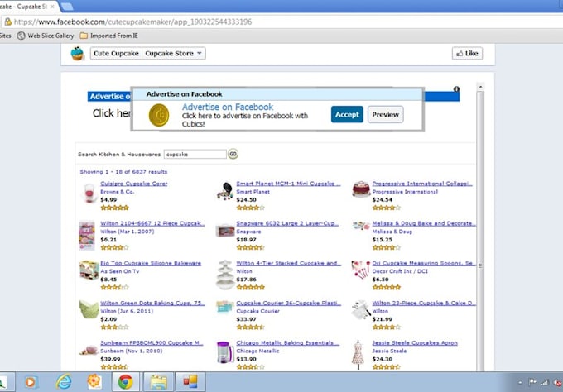
Task: Open Wilton Green Dots Baking Cups link
Action: 152,303
